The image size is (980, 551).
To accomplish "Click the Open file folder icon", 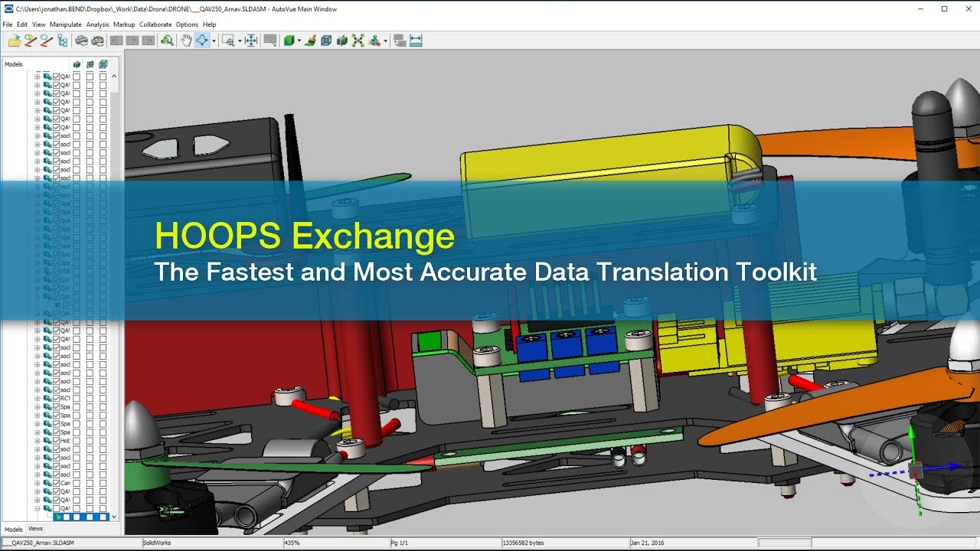I will pos(15,41).
